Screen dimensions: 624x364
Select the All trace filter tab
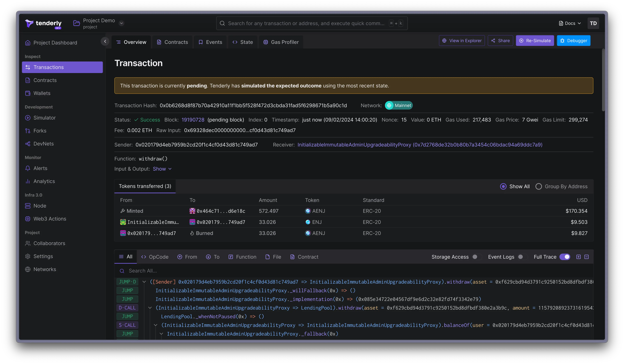point(126,257)
